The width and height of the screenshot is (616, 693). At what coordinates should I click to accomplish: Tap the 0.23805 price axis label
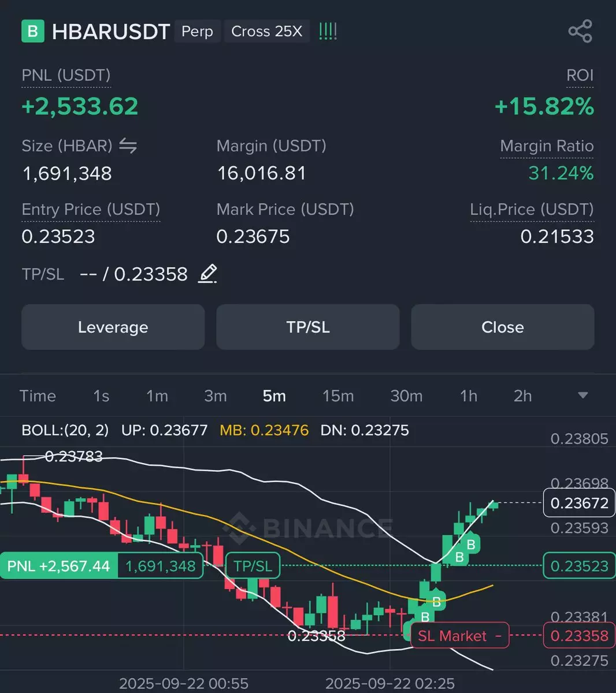click(580, 439)
